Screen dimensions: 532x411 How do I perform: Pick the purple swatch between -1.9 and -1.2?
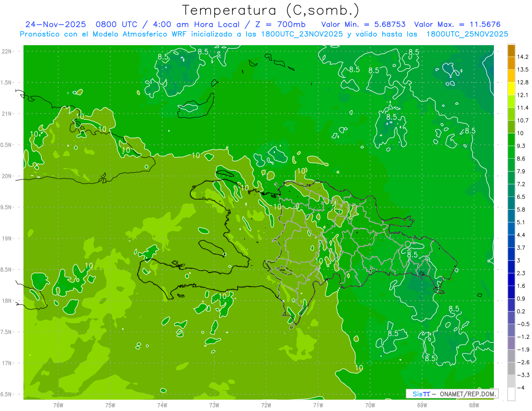[511, 343]
